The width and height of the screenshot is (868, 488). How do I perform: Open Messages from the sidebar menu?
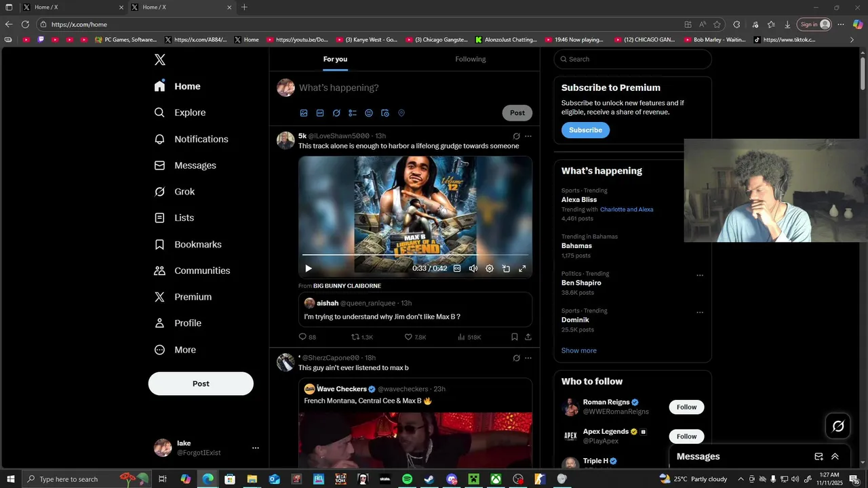click(x=185, y=165)
